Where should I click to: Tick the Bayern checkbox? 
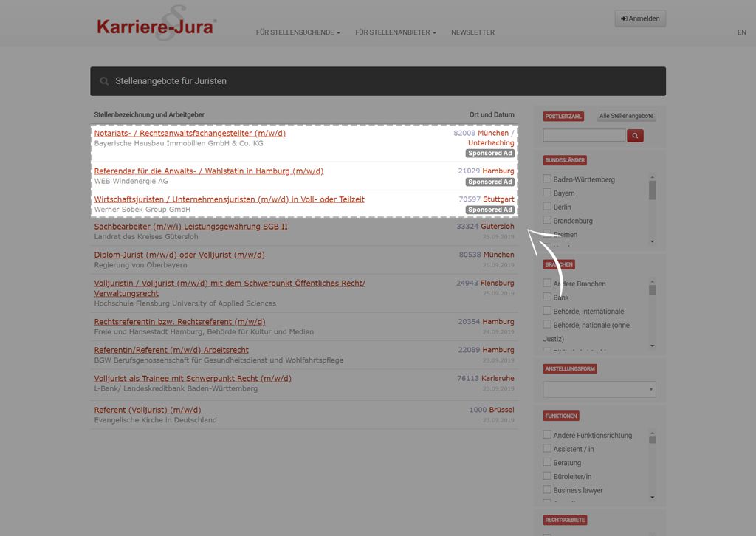click(547, 193)
